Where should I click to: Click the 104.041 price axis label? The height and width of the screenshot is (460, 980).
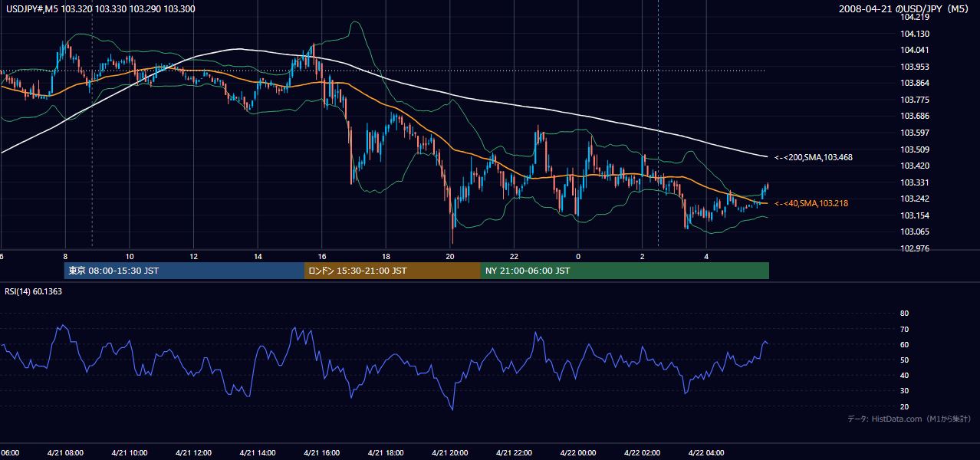click(916, 50)
